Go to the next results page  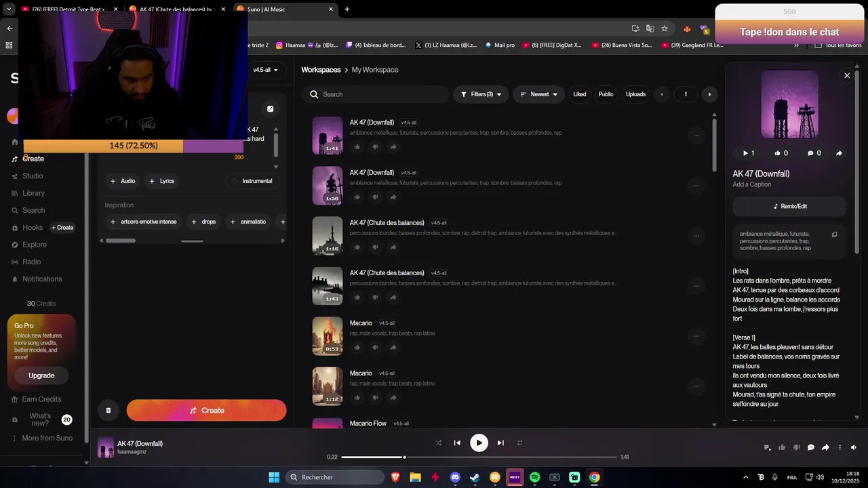coord(709,94)
